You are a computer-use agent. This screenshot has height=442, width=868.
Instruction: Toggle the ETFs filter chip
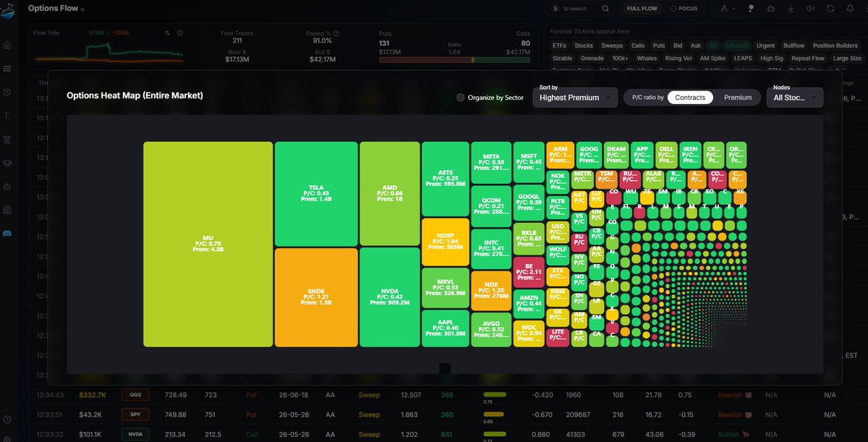tap(559, 46)
